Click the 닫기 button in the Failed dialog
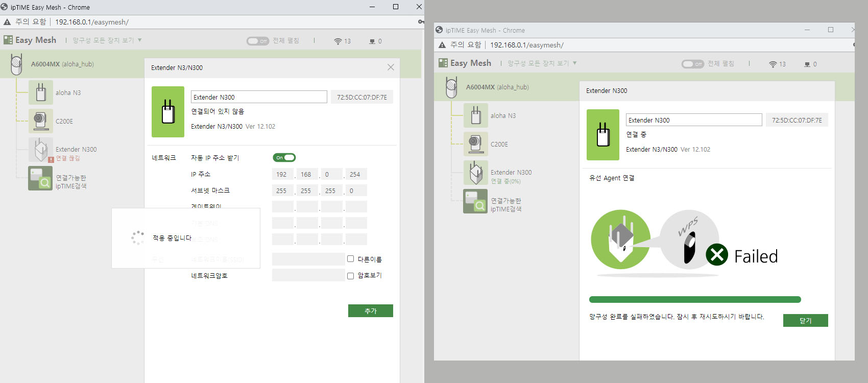This screenshot has height=383, width=868. (806, 321)
